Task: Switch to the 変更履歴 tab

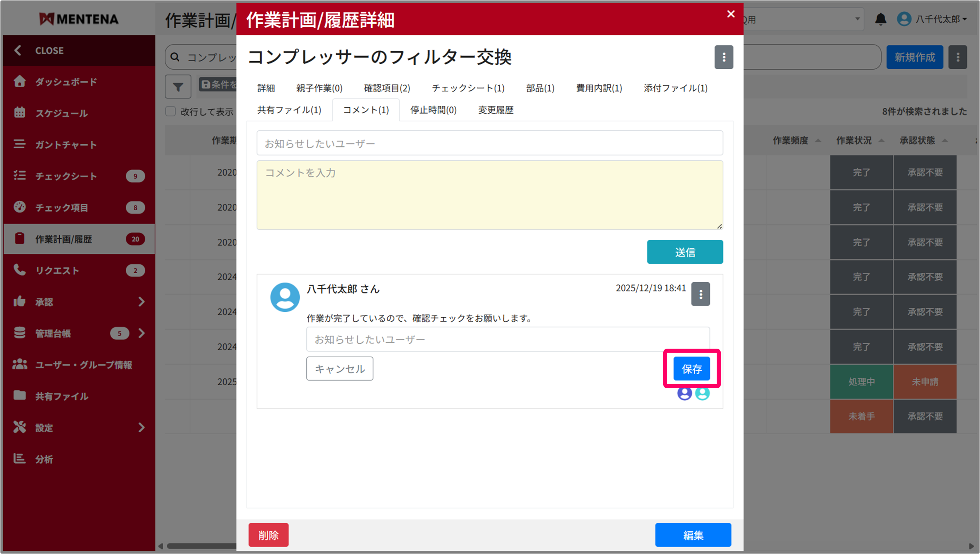Action: [495, 110]
